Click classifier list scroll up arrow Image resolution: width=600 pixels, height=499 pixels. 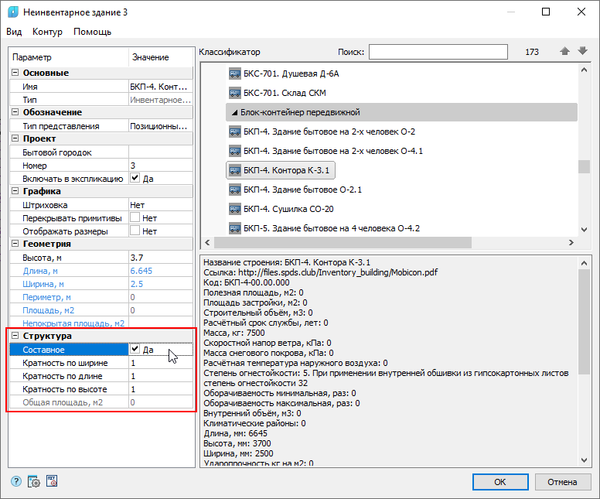584,70
